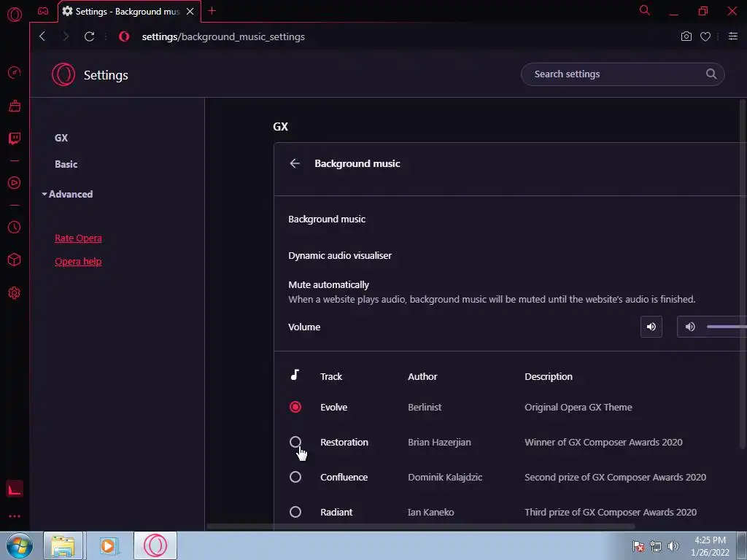747x560 pixels.
Task: Search tabs magnifier icon in title bar
Action: pos(645,10)
